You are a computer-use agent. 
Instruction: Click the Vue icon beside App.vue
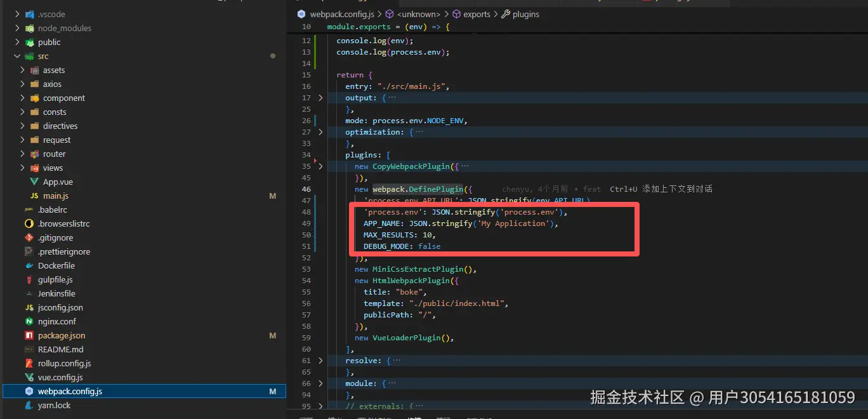click(34, 182)
